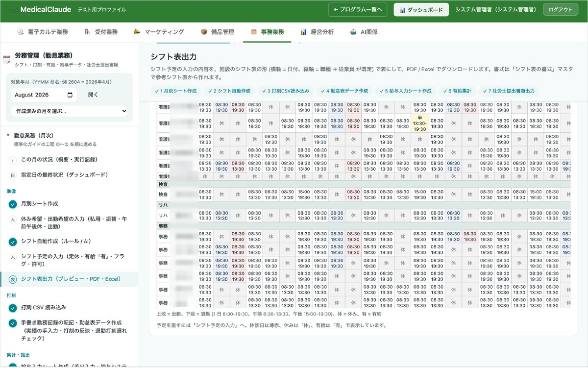Click the ログアウト button
Image resolution: width=588 pixels, height=368 pixels.
[561, 10]
